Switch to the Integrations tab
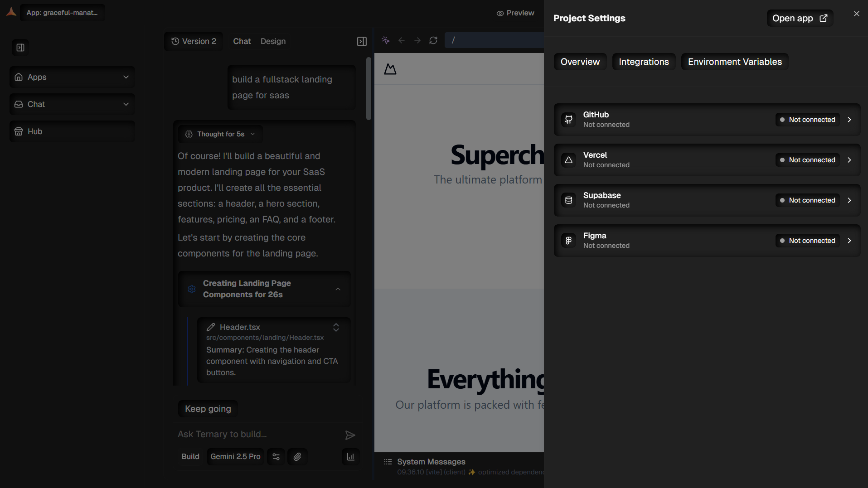Viewport: 868px width, 488px height. click(x=644, y=62)
